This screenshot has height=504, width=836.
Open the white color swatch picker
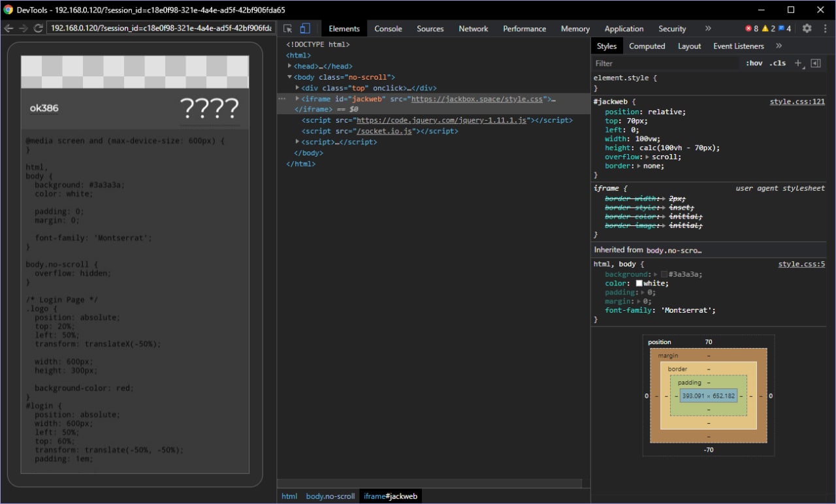click(639, 283)
